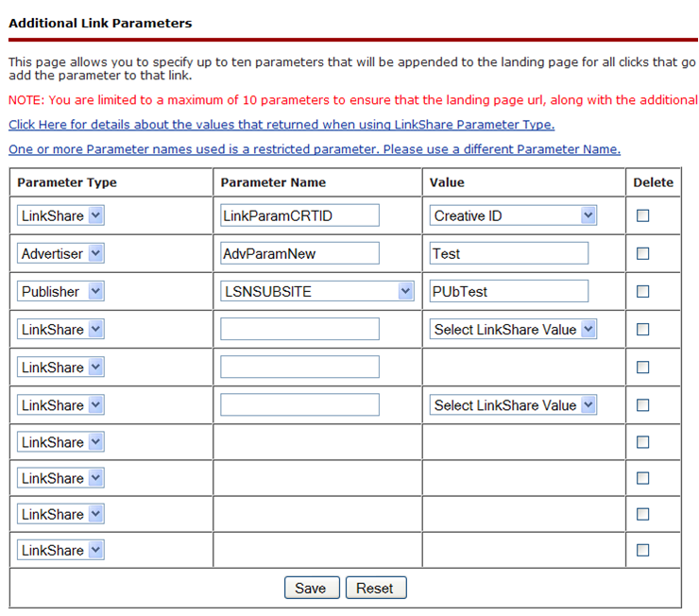The width and height of the screenshot is (699, 616).
Task: Open first Select LinkShare Value dropdown
Action: pos(513,329)
